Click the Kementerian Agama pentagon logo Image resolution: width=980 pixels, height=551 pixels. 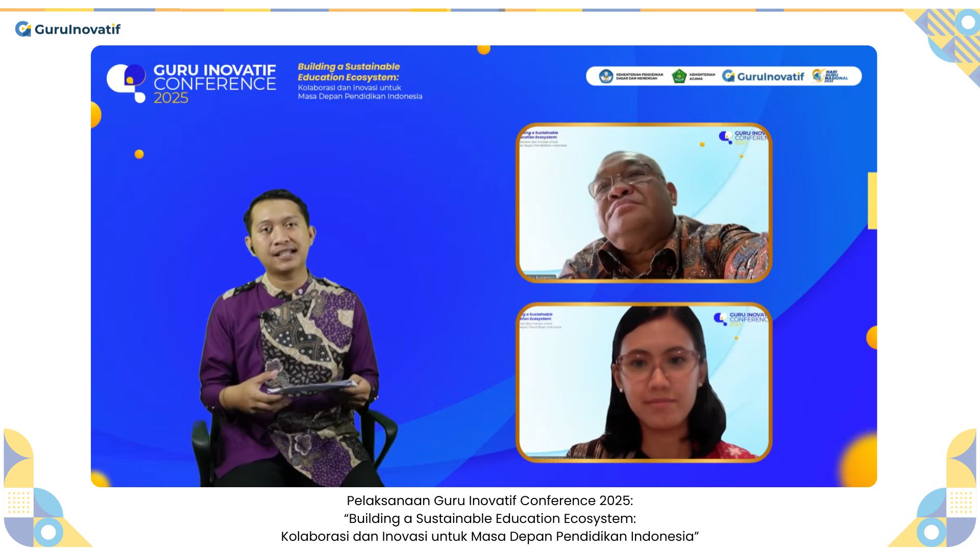[x=679, y=75]
